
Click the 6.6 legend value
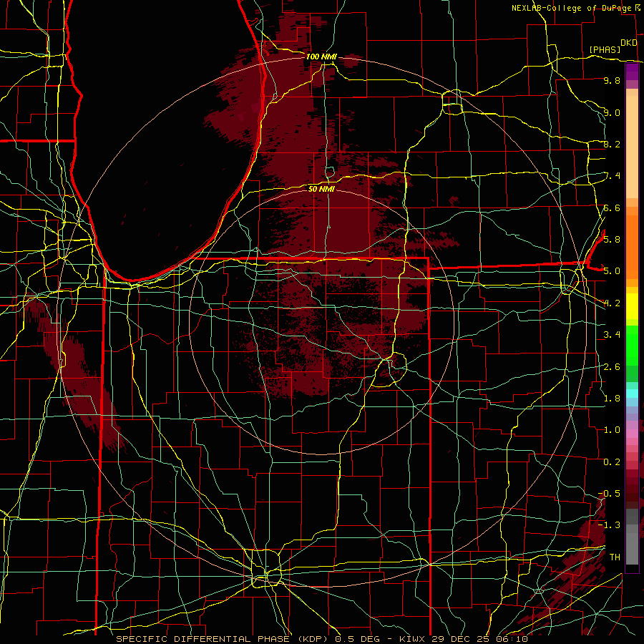[612, 208]
